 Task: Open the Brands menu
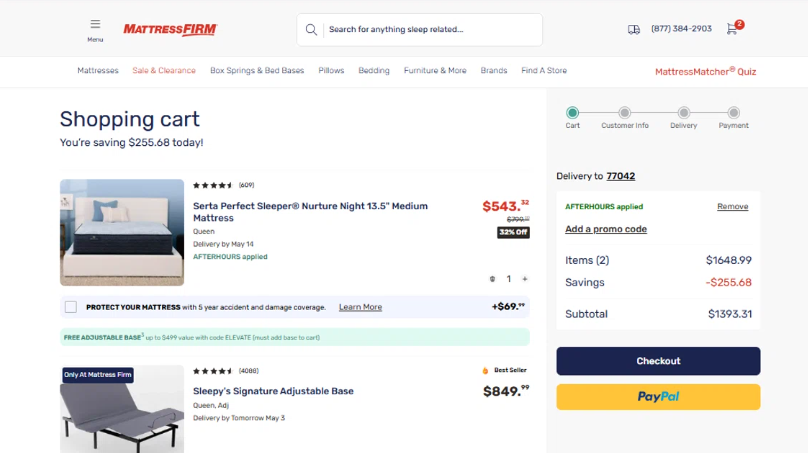click(x=494, y=71)
